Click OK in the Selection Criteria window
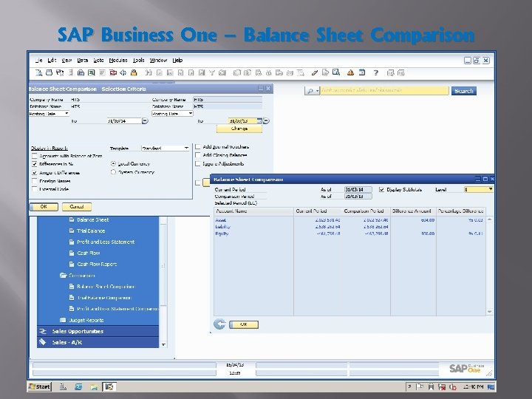The image size is (532, 399). [x=44, y=207]
